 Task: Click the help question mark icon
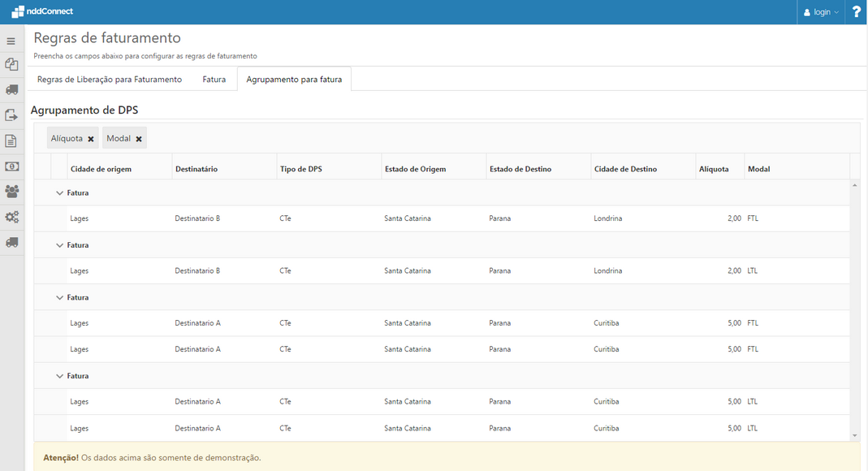856,12
